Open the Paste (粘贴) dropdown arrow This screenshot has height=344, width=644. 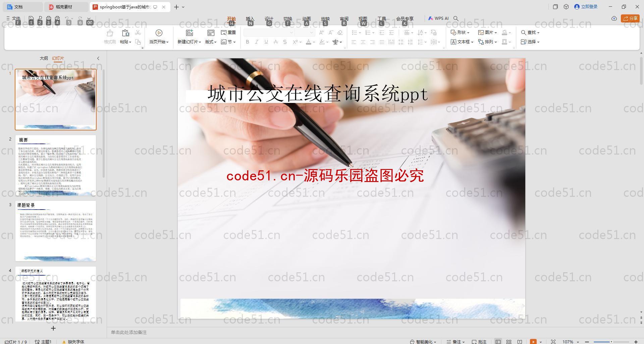(x=130, y=42)
